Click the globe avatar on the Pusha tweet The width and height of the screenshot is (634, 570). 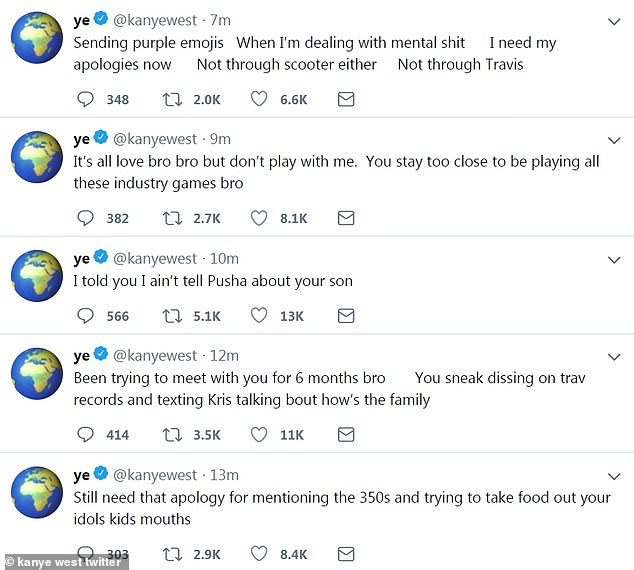coord(37,277)
